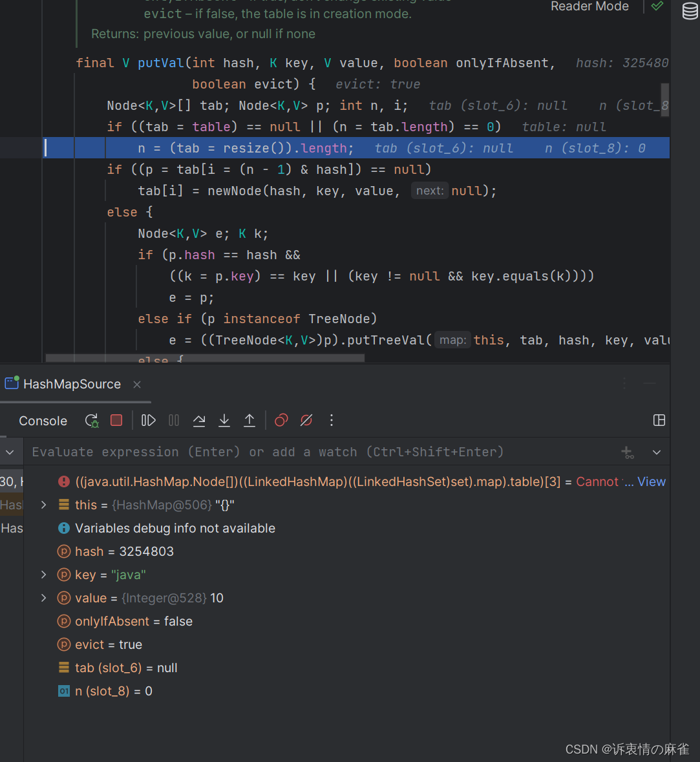The image size is (700, 762).
Task: Stop the debug session
Action: 116,420
